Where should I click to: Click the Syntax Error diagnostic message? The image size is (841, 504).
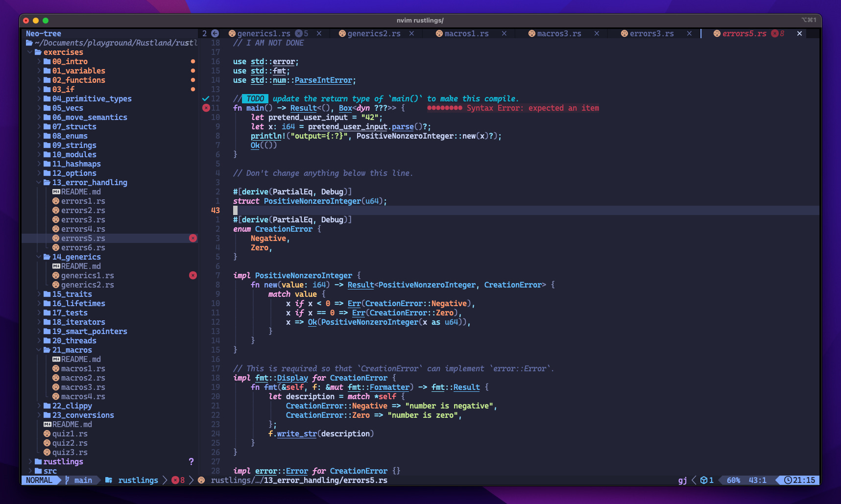point(533,108)
